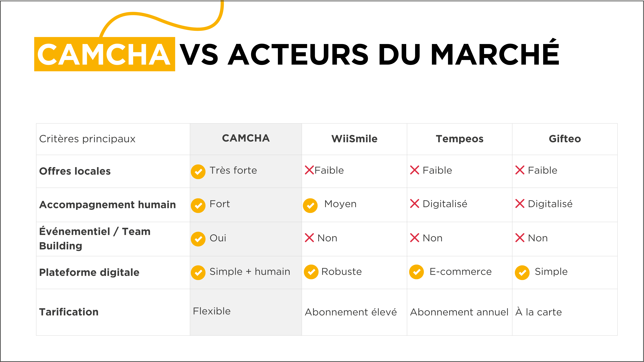
Task: Click the checkmark beside E-commerce
Action: 416,272
